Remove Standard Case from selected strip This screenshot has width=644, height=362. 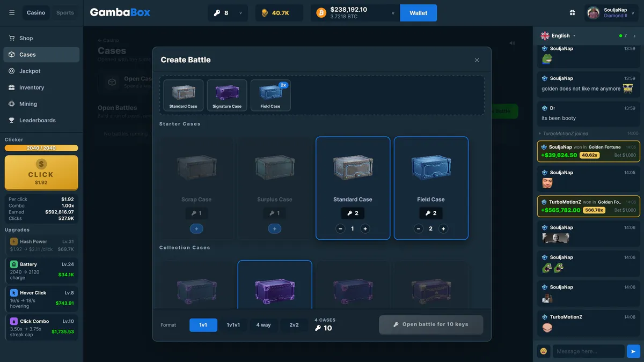tap(184, 95)
